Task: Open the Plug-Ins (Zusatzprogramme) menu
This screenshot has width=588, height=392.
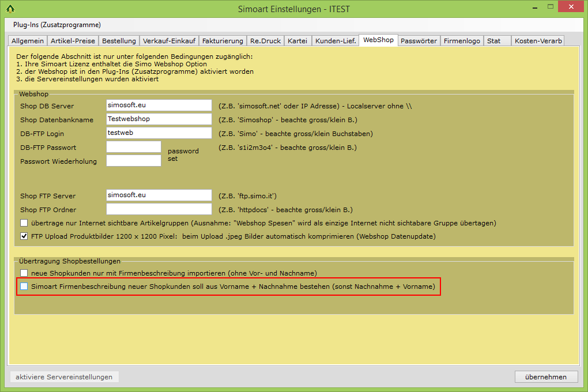Action: [57, 25]
